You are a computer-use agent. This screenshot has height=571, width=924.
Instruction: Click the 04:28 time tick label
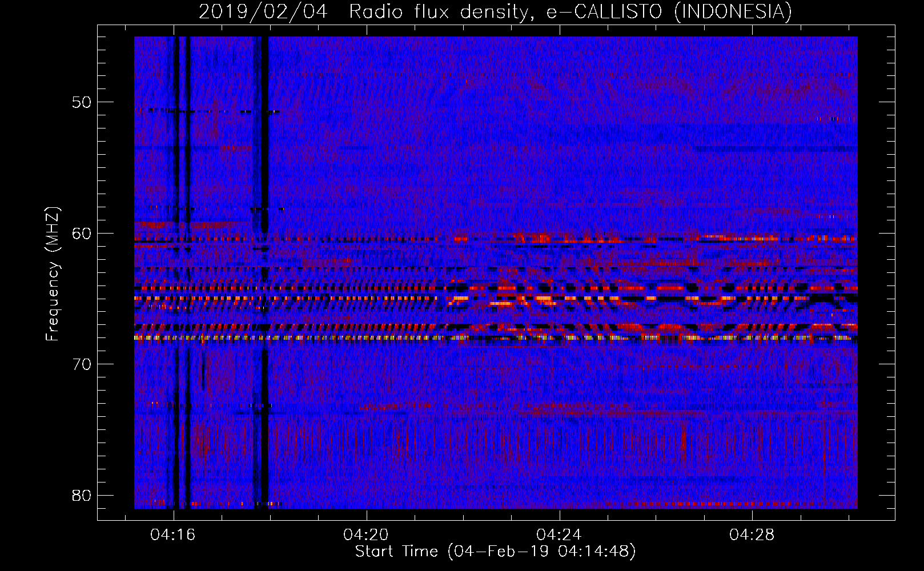coord(752,534)
